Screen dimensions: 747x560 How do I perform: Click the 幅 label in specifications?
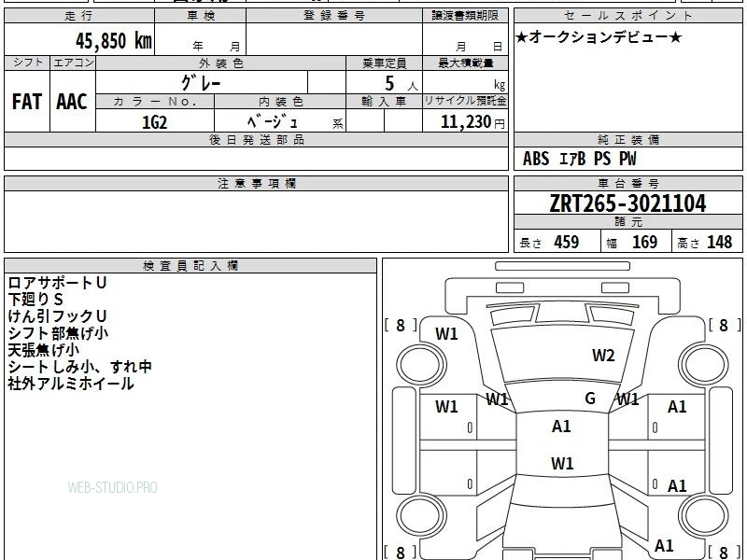[x=612, y=244]
